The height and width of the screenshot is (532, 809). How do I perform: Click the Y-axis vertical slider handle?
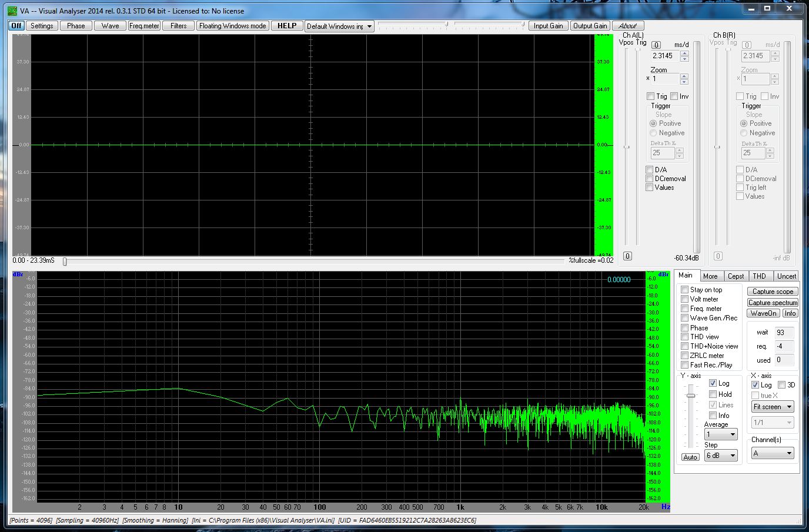point(691,396)
